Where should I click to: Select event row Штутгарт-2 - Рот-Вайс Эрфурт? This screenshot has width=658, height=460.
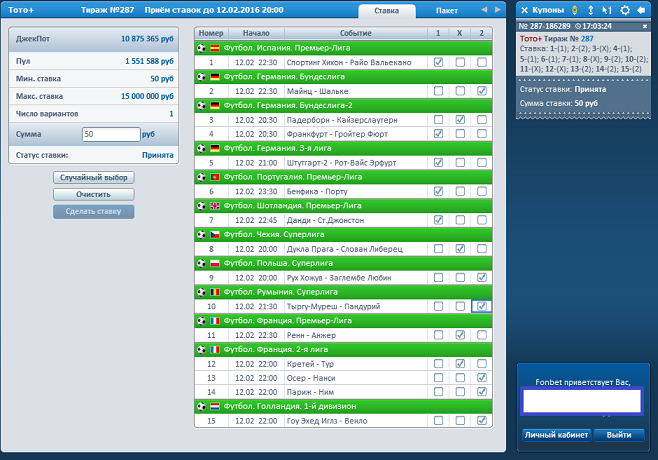[343, 162]
